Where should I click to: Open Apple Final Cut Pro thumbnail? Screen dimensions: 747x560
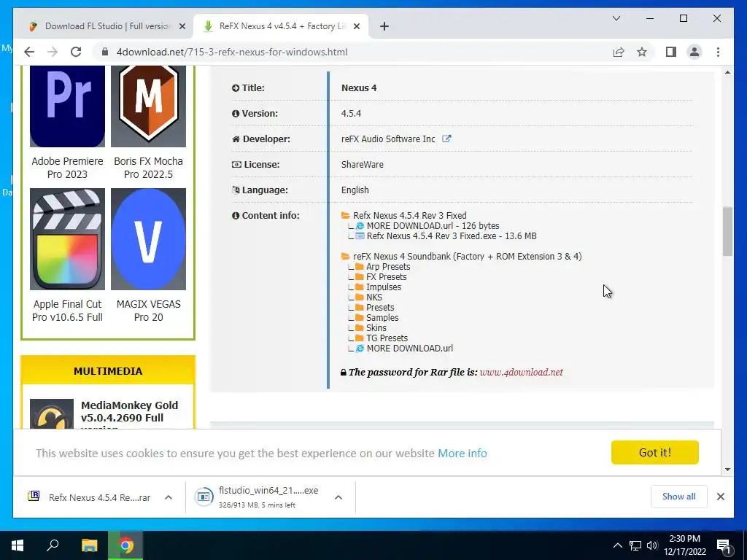click(x=67, y=239)
